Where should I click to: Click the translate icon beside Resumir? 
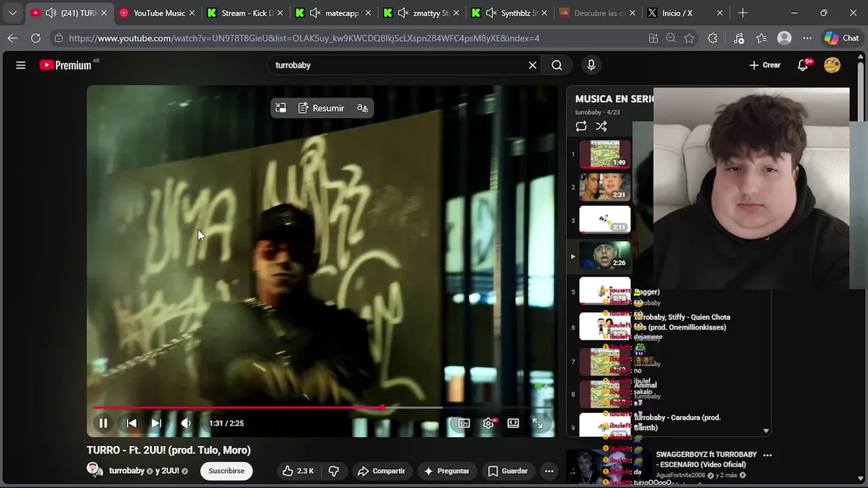[x=362, y=108]
